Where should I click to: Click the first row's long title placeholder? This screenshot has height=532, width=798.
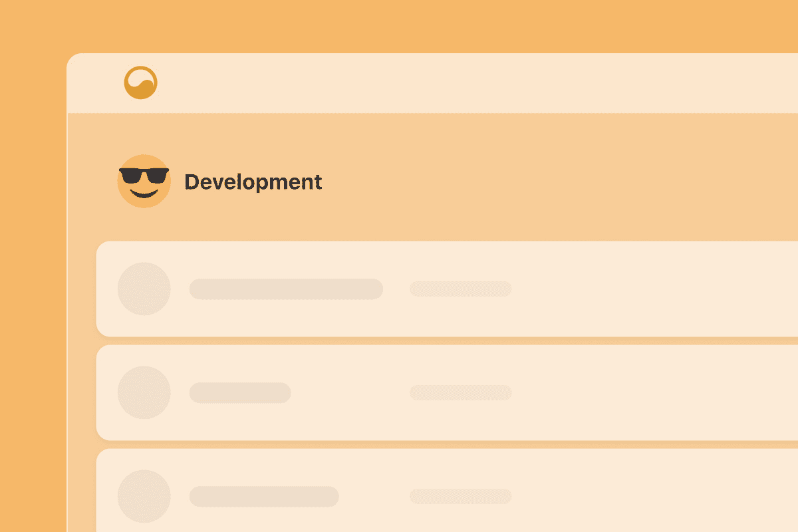[x=286, y=289]
